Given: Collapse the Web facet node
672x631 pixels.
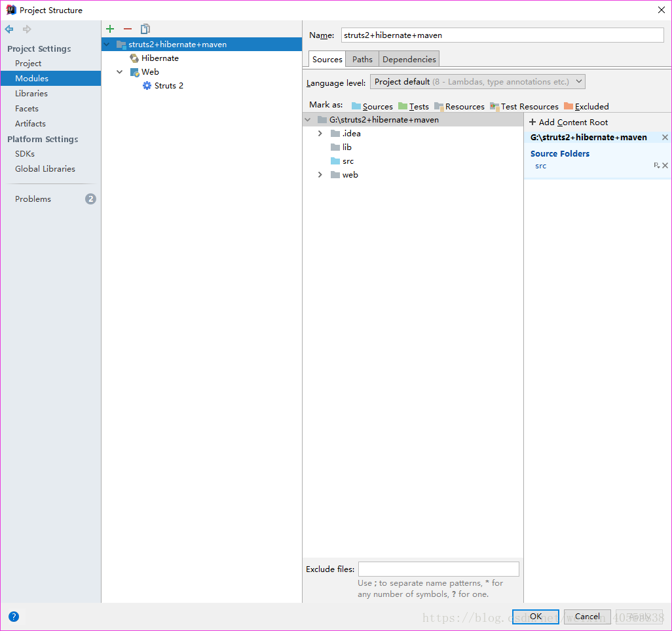Looking at the screenshot, I should pyautogui.click(x=120, y=72).
